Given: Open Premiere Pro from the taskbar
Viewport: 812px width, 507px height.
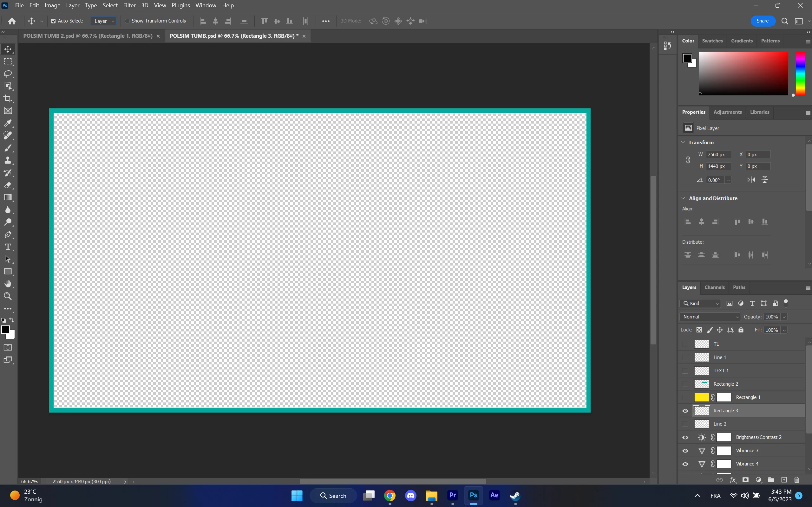Looking at the screenshot, I should [452, 495].
